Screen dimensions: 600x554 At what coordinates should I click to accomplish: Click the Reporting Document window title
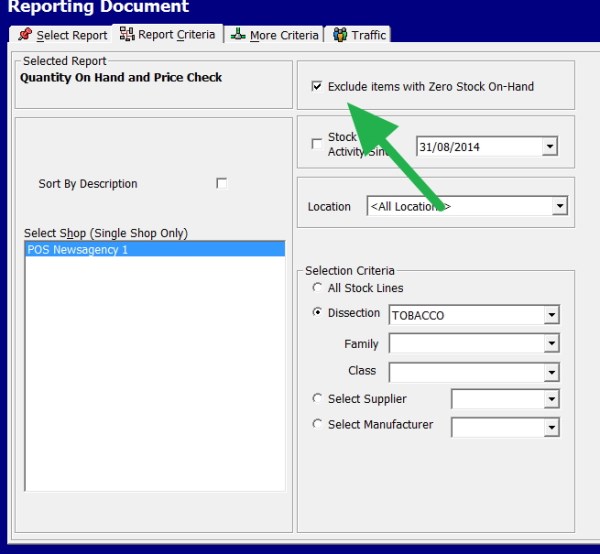(x=98, y=7)
